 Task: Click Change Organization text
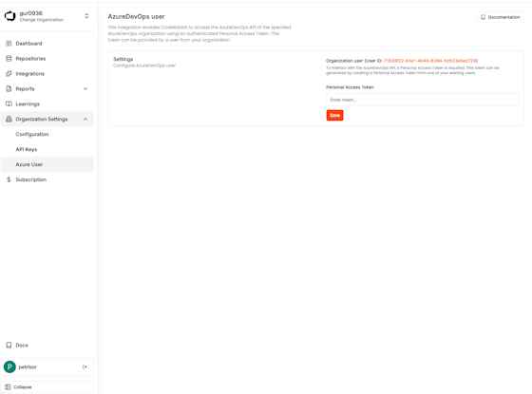42,20
